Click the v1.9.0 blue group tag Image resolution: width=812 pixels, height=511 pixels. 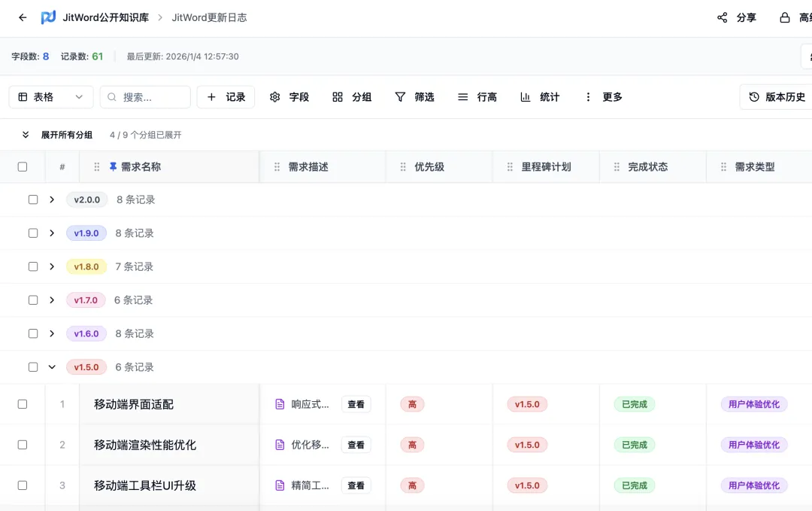[x=86, y=233]
